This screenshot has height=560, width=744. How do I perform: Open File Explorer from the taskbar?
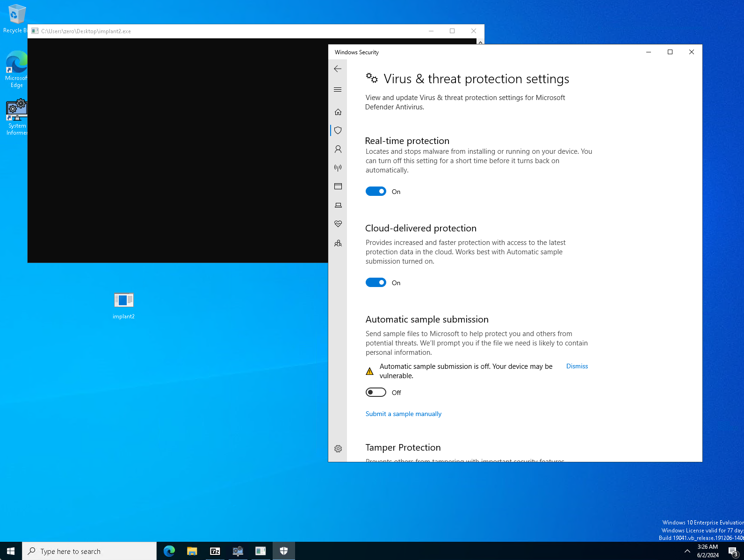click(192, 551)
